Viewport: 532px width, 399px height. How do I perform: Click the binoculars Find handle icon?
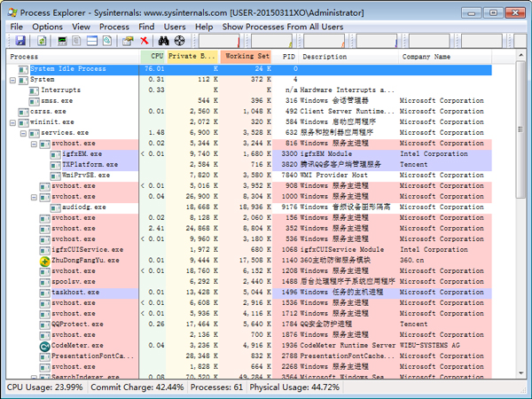(163, 41)
